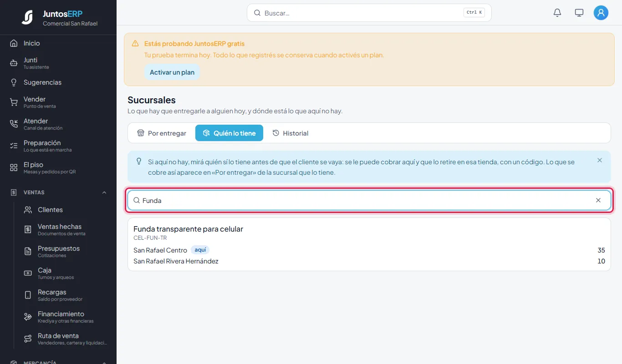Open Ruta de venta
The image size is (622, 364).
65,339
